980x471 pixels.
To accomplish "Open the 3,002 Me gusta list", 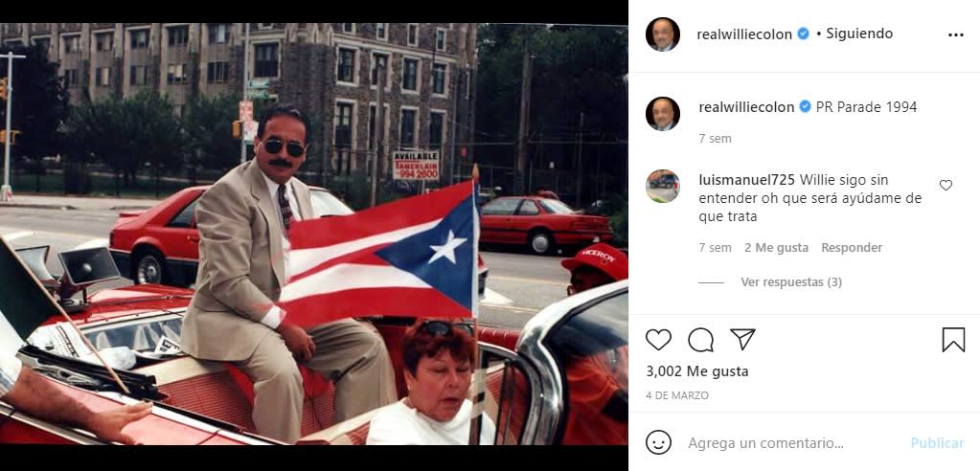I will pos(696,371).
